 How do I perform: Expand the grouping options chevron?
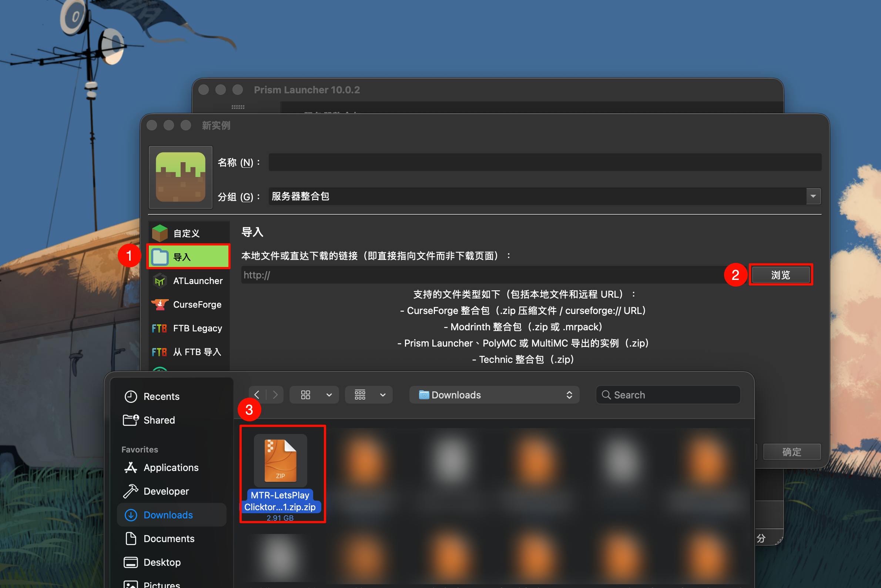[x=383, y=394]
